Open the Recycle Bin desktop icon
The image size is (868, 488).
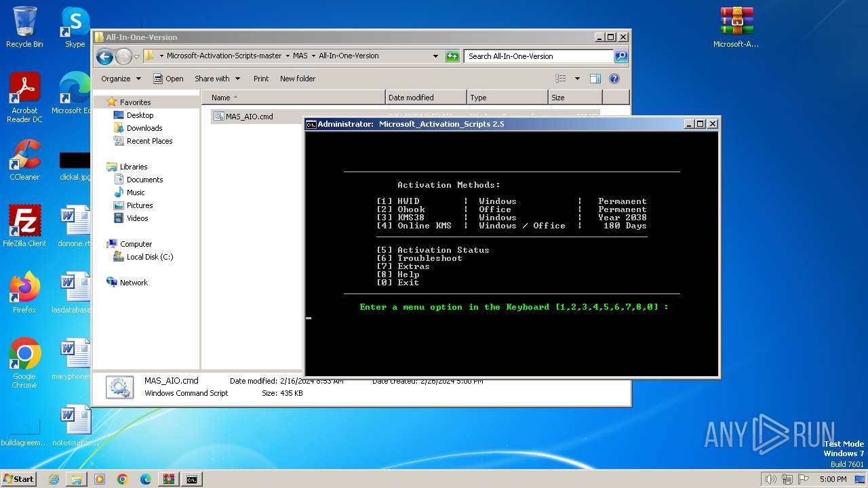click(x=24, y=27)
